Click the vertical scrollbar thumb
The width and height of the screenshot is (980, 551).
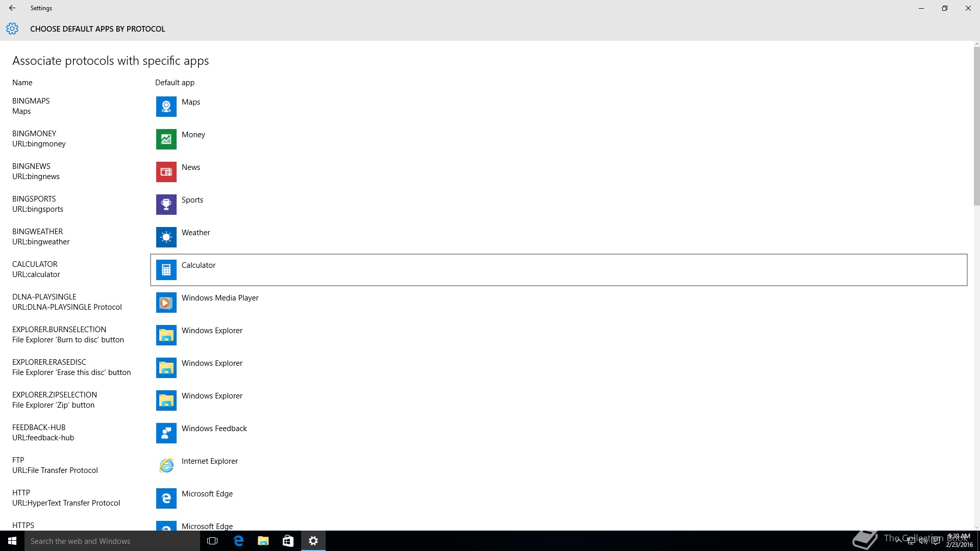coord(976,126)
